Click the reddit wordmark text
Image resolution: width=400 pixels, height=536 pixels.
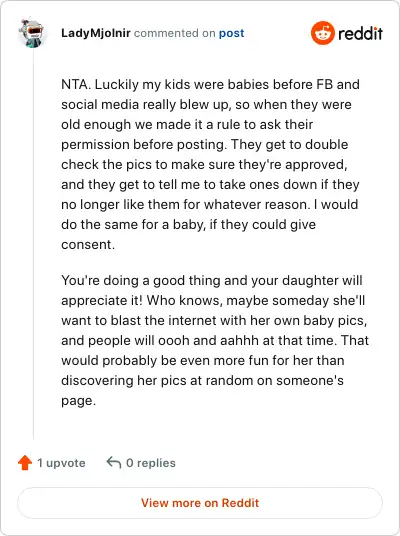[360, 34]
